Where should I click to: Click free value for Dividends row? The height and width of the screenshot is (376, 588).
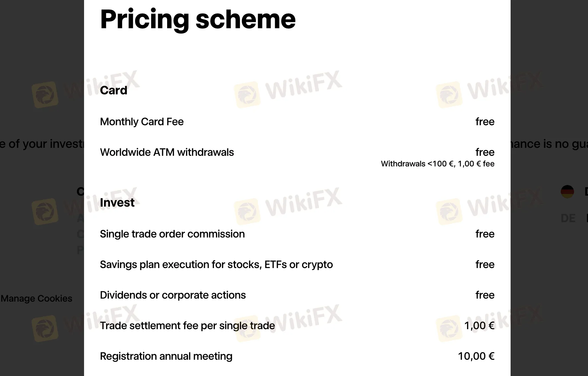pyautogui.click(x=485, y=295)
